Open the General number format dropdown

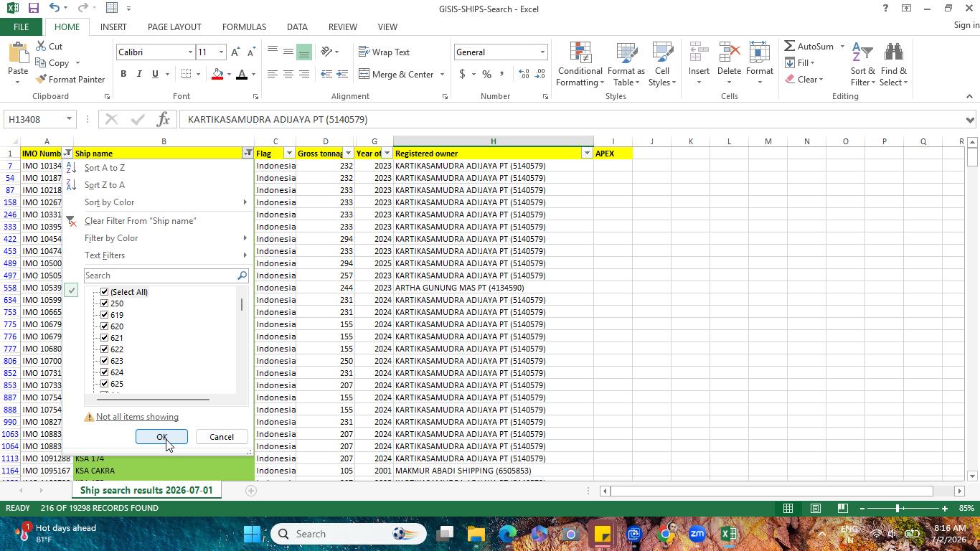click(542, 52)
